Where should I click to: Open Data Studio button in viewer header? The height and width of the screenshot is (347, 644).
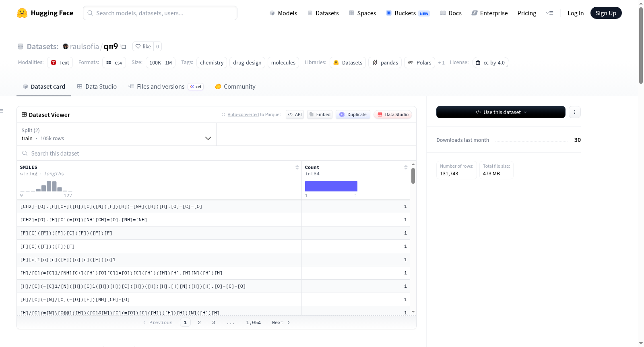(393, 114)
